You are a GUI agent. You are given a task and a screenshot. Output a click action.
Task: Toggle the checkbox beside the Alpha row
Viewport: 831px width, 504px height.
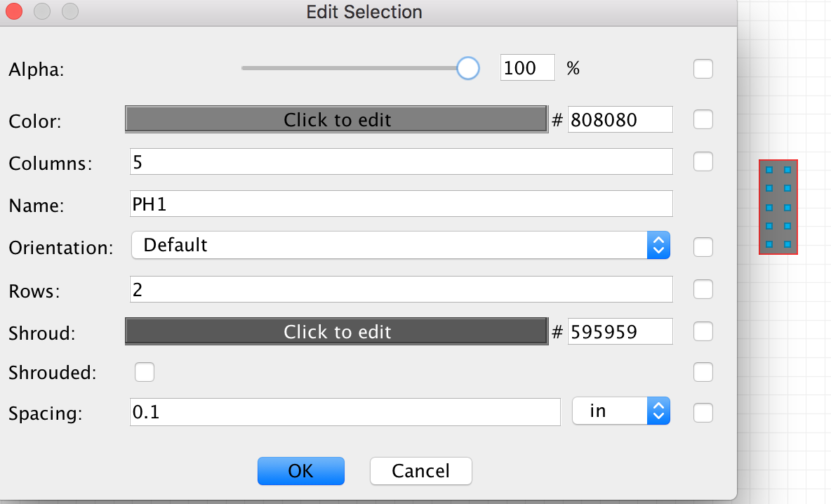point(703,68)
